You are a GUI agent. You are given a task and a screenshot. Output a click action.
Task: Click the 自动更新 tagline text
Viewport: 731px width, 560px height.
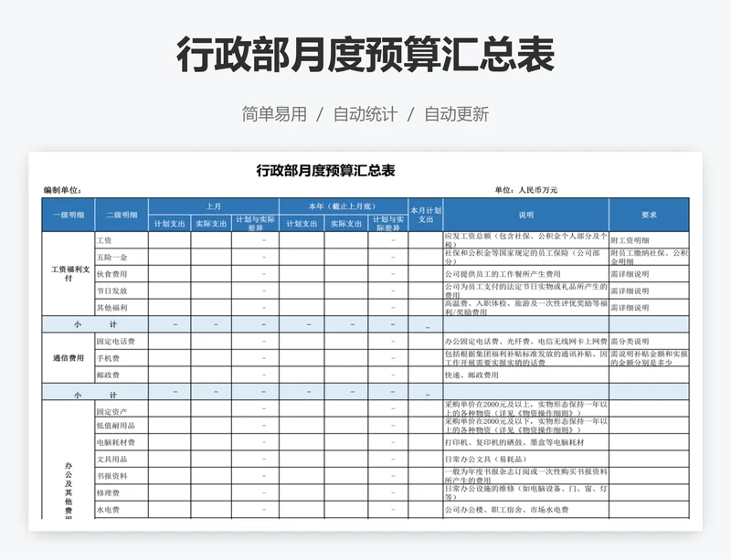coord(456,114)
